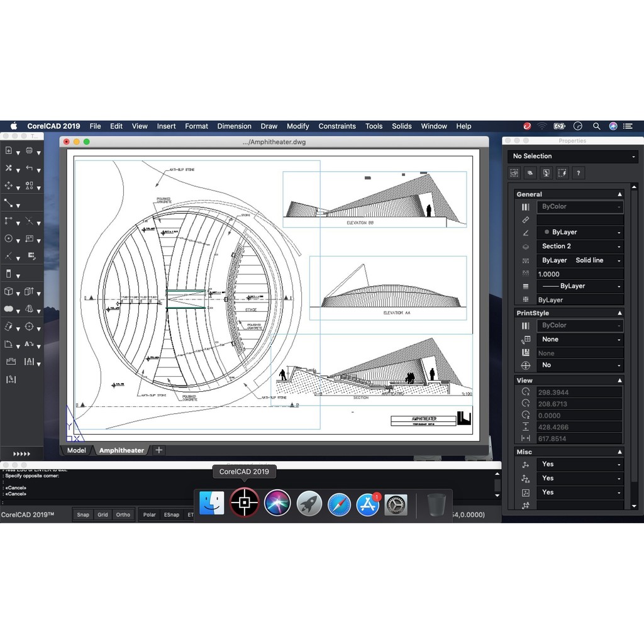The width and height of the screenshot is (644, 644).
Task: Select the Line drawing tool
Action: coord(9,203)
